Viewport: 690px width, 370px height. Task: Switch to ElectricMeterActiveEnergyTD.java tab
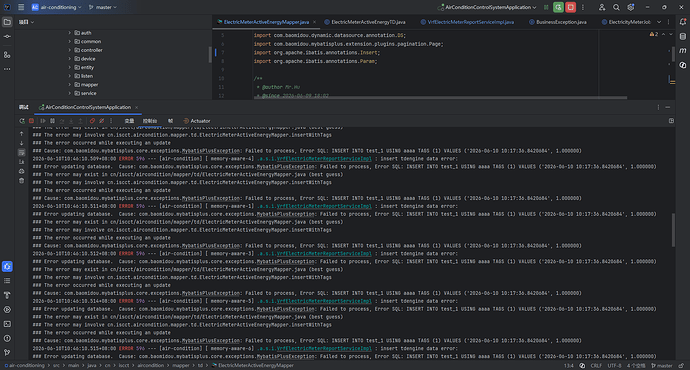pyautogui.click(x=365, y=22)
